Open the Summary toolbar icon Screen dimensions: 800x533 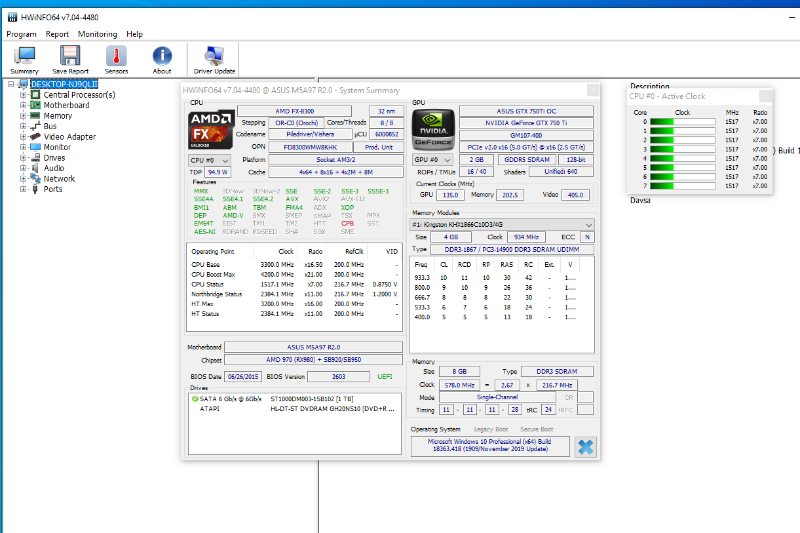pyautogui.click(x=24, y=60)
